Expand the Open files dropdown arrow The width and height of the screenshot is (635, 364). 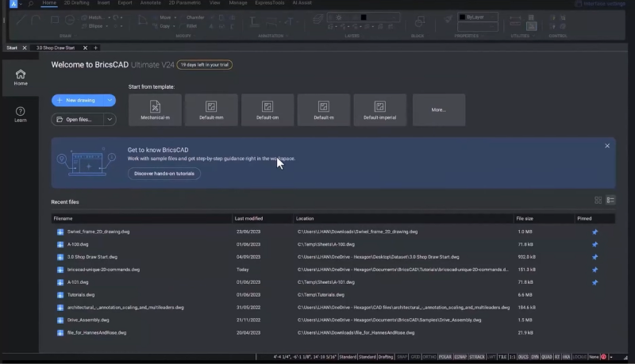point(110,119)
